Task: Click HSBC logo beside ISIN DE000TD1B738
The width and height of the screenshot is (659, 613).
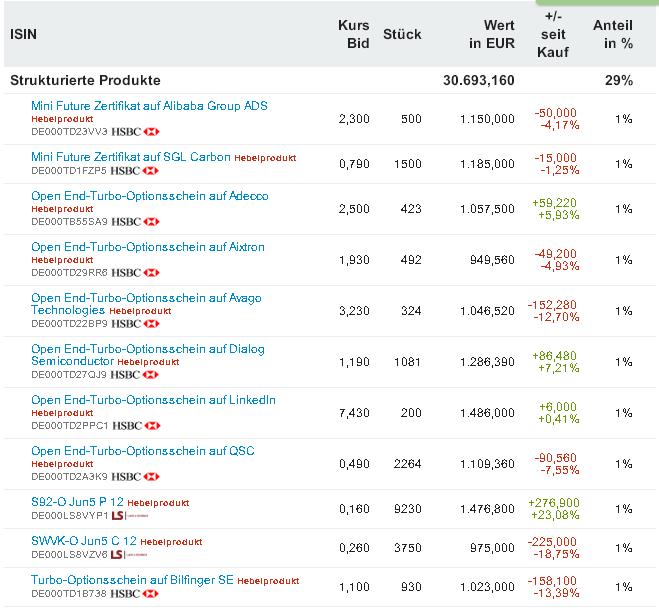Action: click(x=135, y=594)
